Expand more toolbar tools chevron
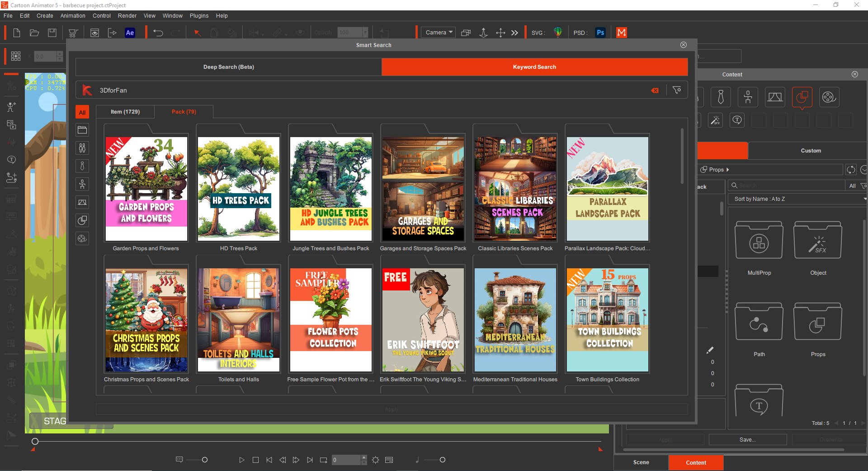Screen dimensions: 868x471 514,33
